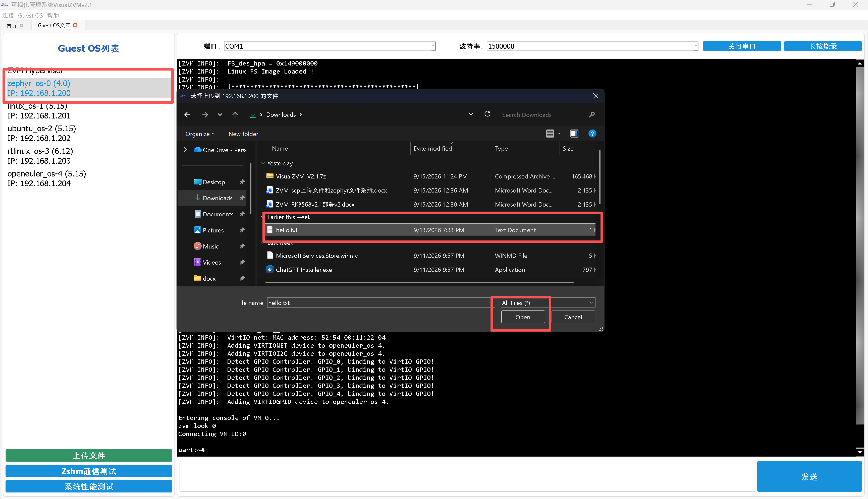Screen dimensions: 868x499
Task: Click Open to upload file
Action: click(x=523, y=317)
